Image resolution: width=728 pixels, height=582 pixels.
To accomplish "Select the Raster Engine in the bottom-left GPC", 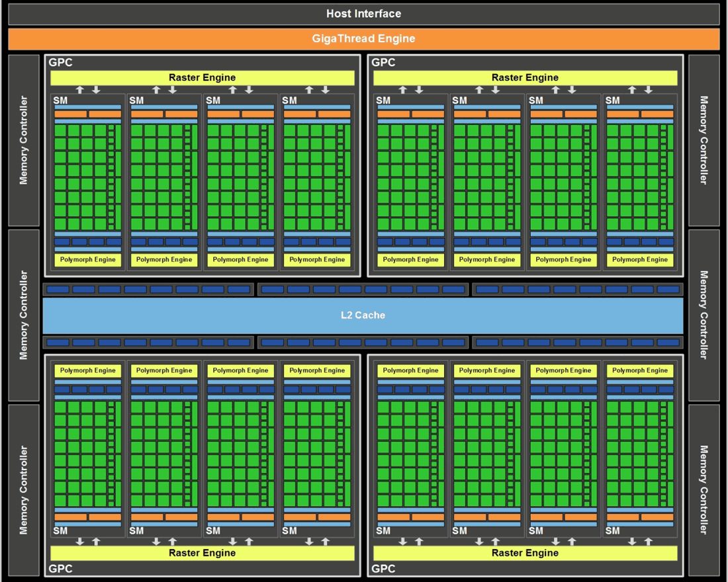I will (x=202, y=553).
